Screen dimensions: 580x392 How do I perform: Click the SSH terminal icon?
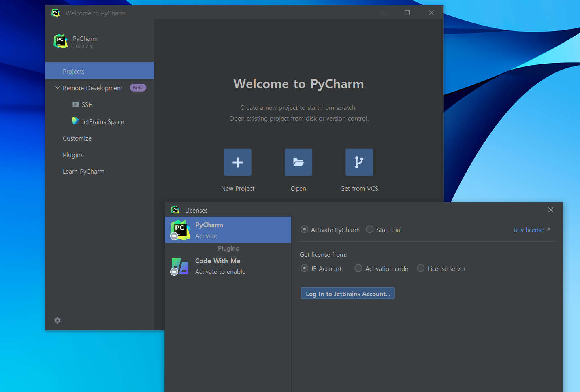tap(76, 104)
